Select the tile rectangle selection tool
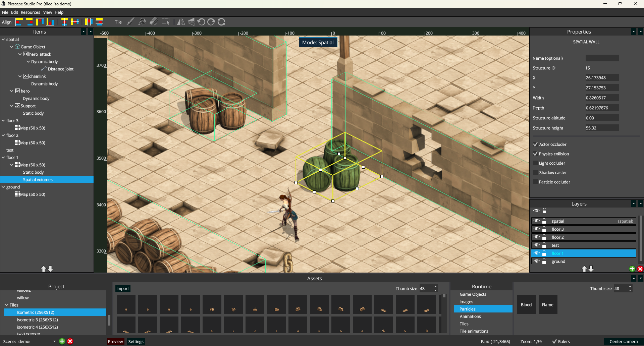This screenshot has height=346, width=644. [166, 22]
